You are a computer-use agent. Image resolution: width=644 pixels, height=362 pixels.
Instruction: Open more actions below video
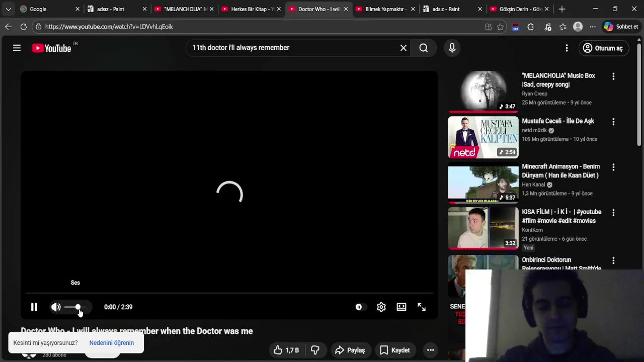pos(431,350)
